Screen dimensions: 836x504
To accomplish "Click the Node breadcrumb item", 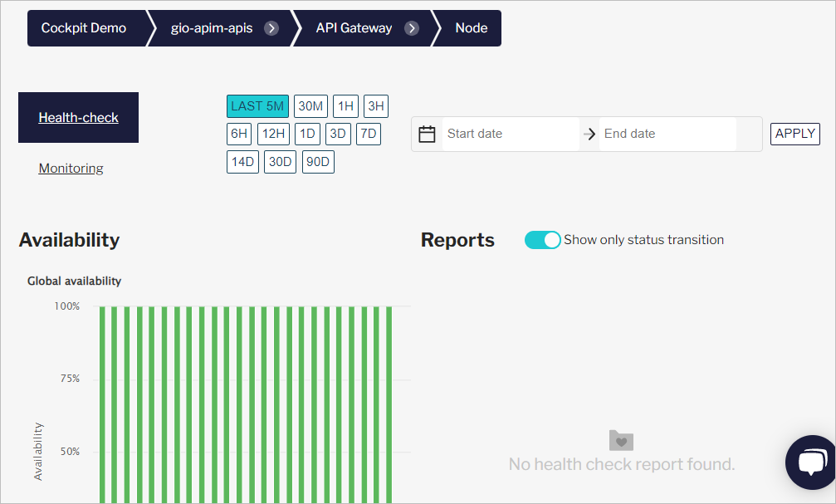I will [470, 27].
